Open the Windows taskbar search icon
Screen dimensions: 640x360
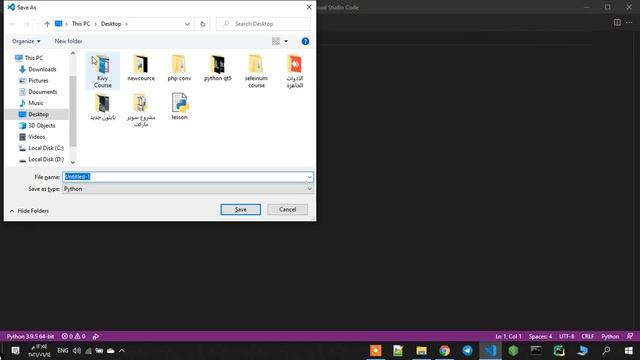point(607,350)
